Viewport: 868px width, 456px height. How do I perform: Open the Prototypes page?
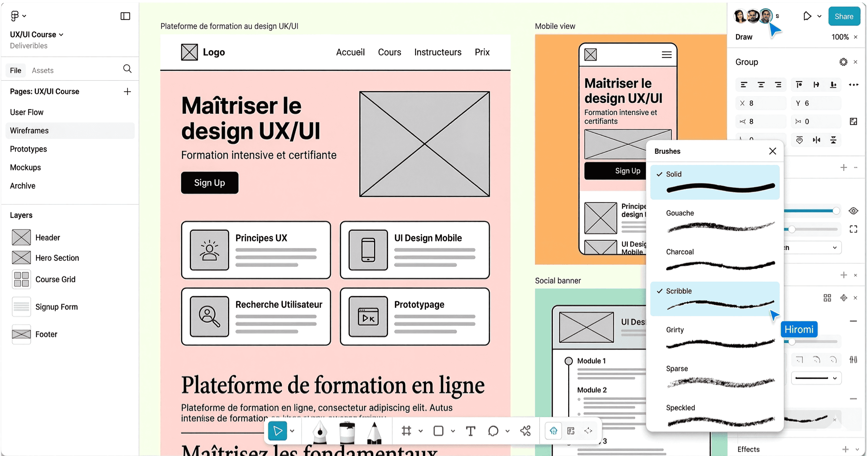28,149
